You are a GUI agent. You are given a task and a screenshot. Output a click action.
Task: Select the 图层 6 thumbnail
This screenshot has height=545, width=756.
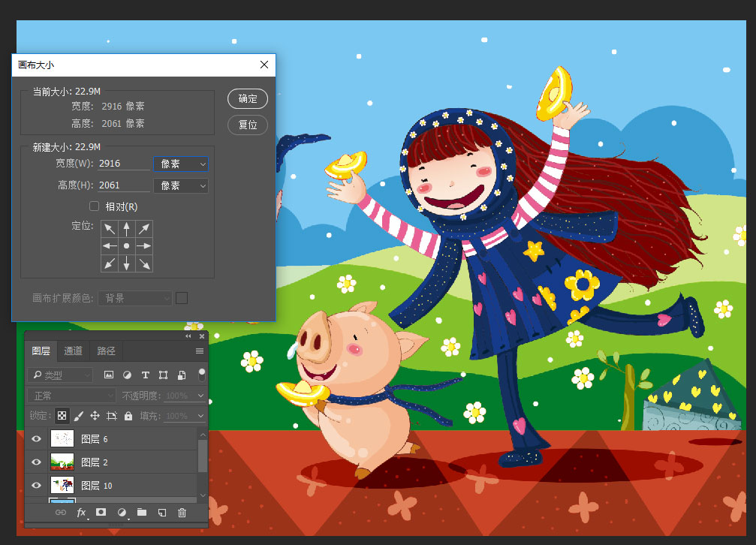coord(62,439)
